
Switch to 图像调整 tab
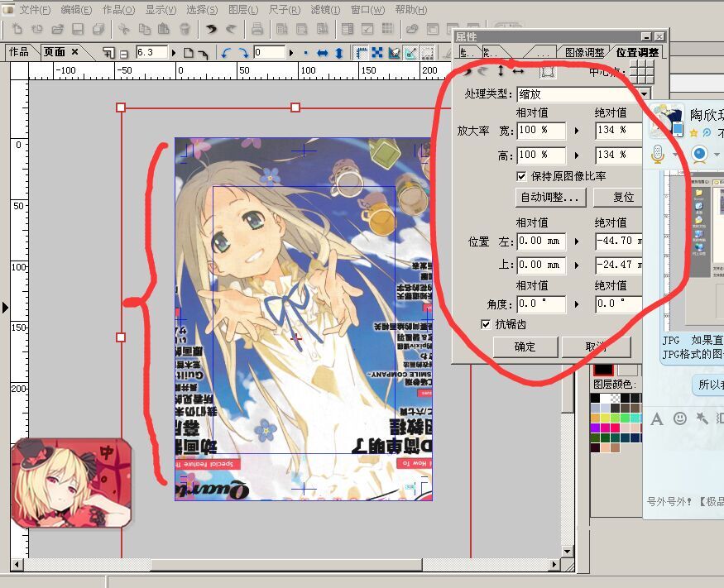[x=584, y=53]
